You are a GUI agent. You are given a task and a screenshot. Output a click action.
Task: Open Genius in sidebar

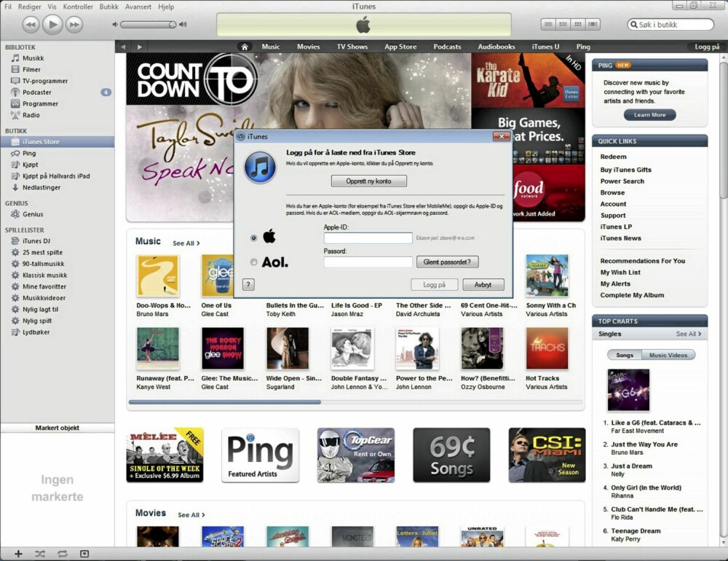pos(33,214)
